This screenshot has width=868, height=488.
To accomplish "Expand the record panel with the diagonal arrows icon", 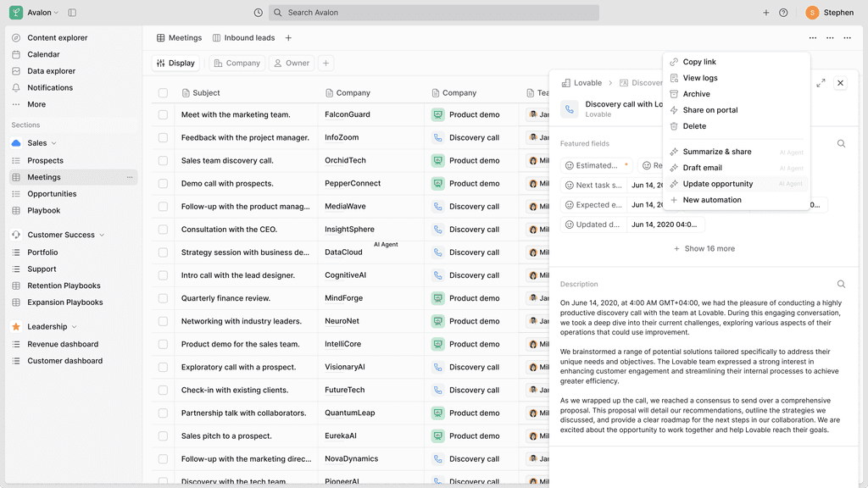I will (x=821, y=82).
